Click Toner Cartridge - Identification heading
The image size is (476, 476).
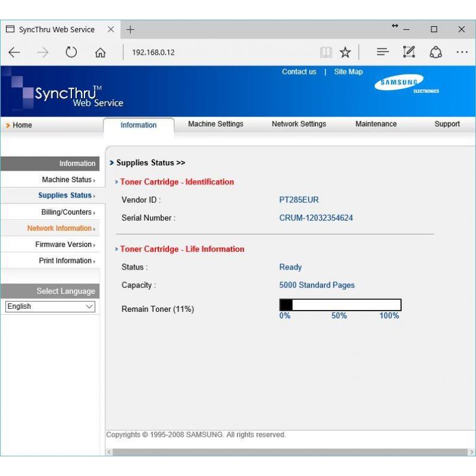pyautogui.click(x=177, y=182)
